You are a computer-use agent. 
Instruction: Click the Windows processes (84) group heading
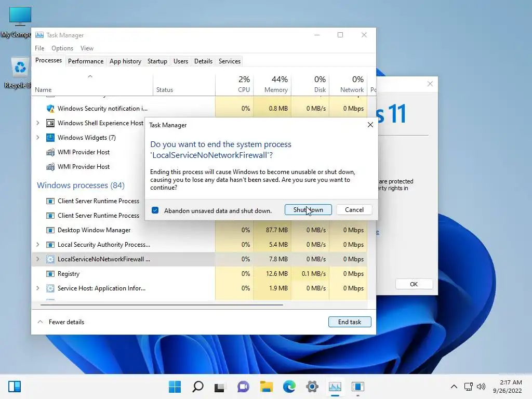(x=81, y=185)
